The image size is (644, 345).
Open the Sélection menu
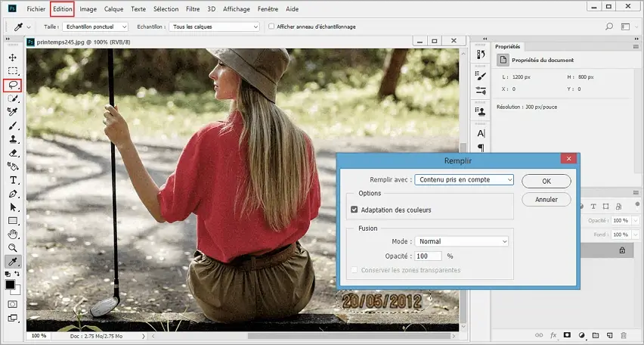coord(166,8)
